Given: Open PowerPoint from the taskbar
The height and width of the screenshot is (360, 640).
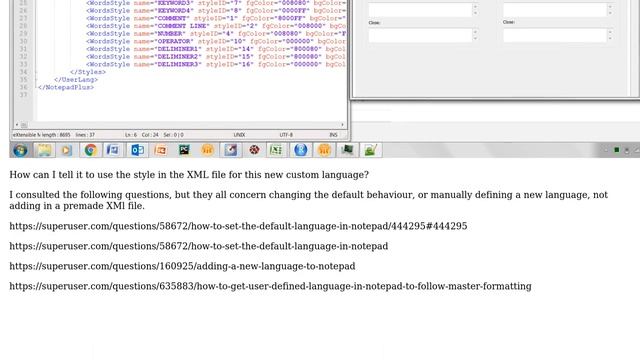Looking at the screenshot, I should point(160,150).
